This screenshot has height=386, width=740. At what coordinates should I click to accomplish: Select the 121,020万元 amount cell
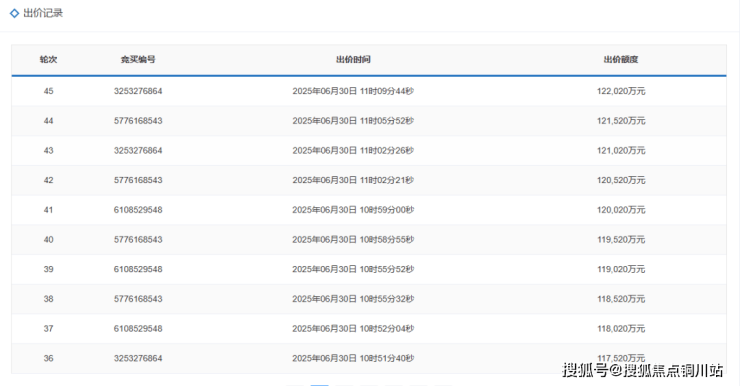pos(621,151)
